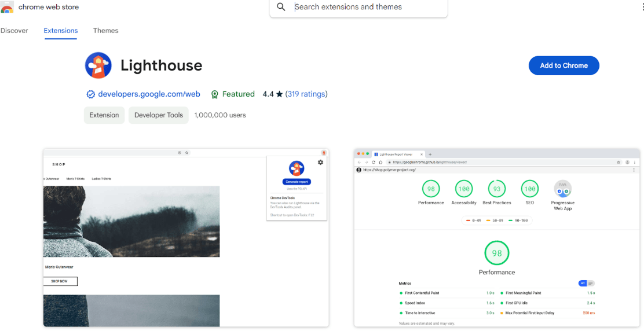
Task: Click the Developer Tools category chip
Action: [x=159, y=115]
